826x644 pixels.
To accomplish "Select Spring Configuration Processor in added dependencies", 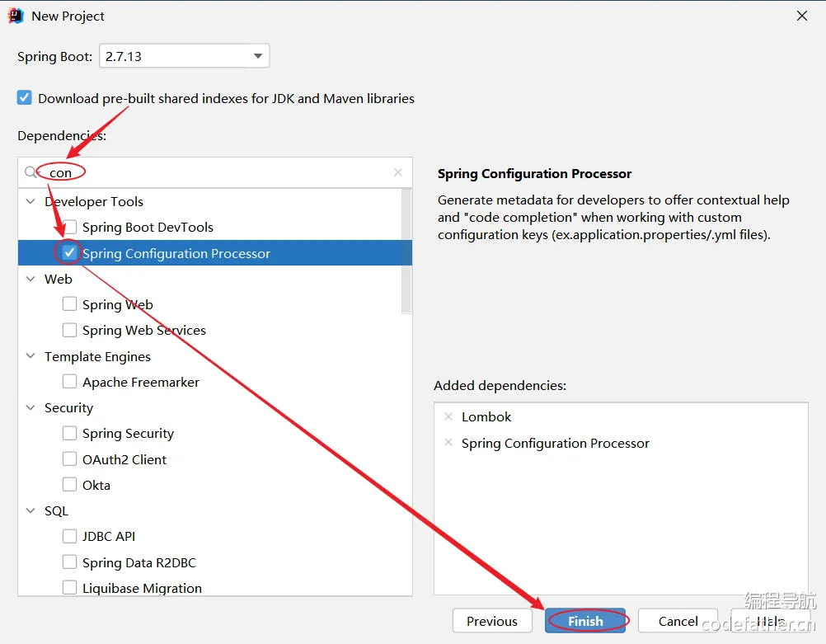I will tap(556, 443).
